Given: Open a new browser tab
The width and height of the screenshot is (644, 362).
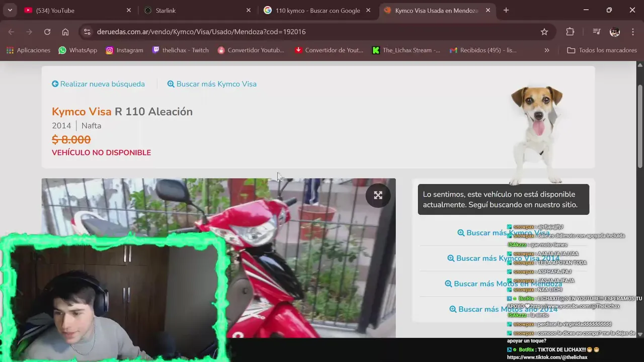Looking at the screenshot, I should [506, 10].
